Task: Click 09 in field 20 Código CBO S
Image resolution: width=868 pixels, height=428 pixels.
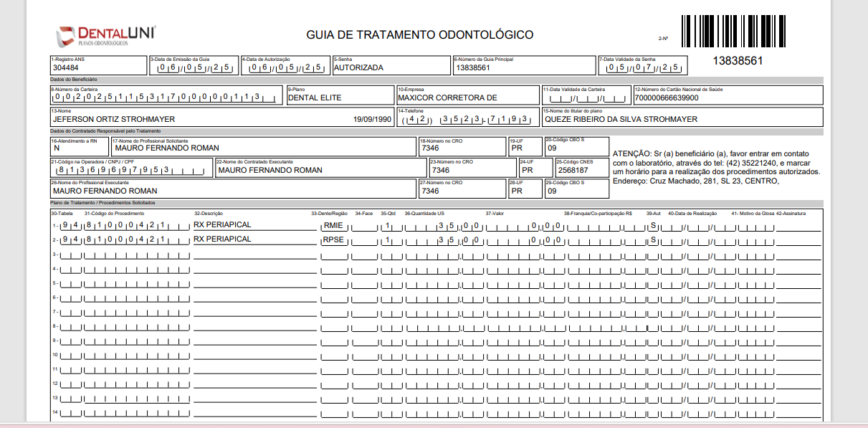Action: pos(551,148)
